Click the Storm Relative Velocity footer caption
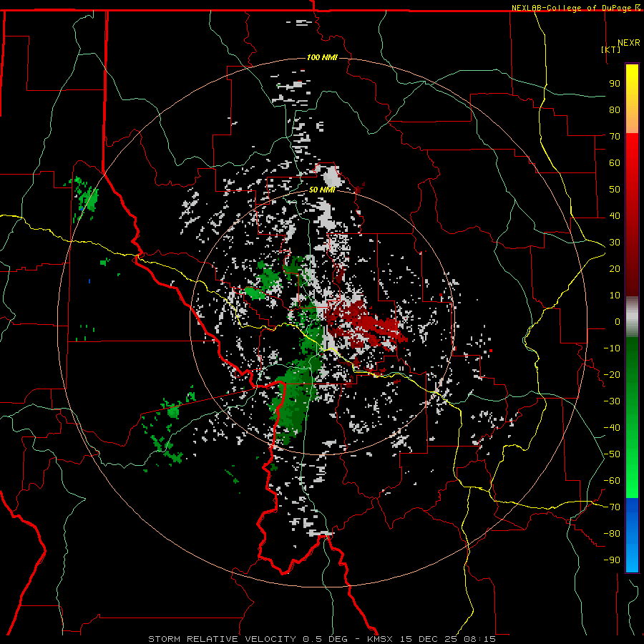This screenshot has height=644, width=644. pyautogui.click(x=321, y=639)
